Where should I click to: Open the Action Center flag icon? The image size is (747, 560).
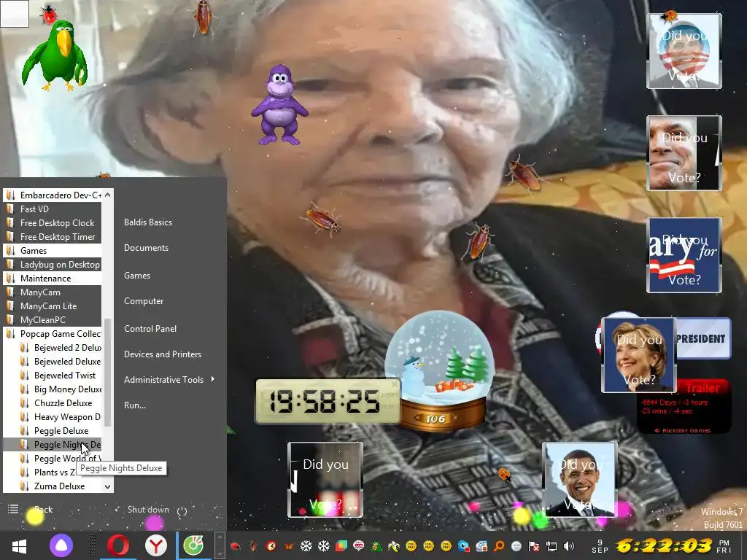(x=534, y=546)
